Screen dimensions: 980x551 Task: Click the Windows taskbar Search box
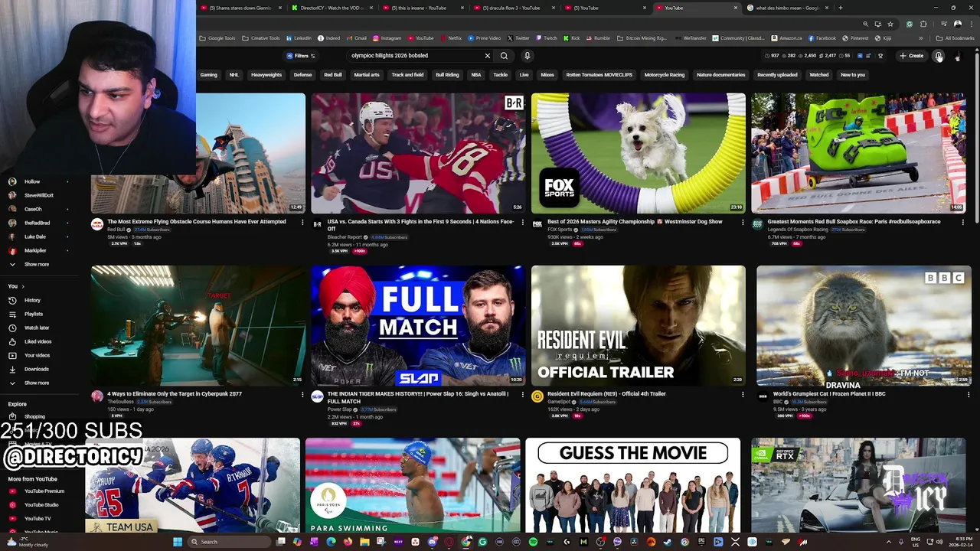[x=229, y=542]
